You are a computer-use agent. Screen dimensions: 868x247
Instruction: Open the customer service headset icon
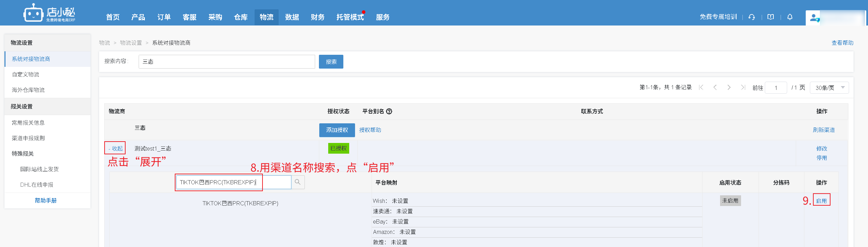[x=752, y=17]
